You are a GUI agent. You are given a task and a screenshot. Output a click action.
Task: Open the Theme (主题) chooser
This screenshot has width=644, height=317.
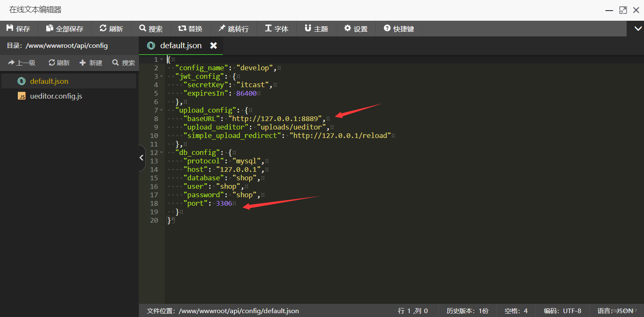coord(316,29)
